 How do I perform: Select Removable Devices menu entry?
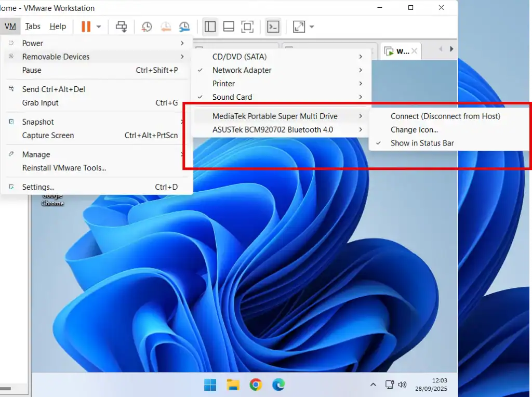pos(96,57)
